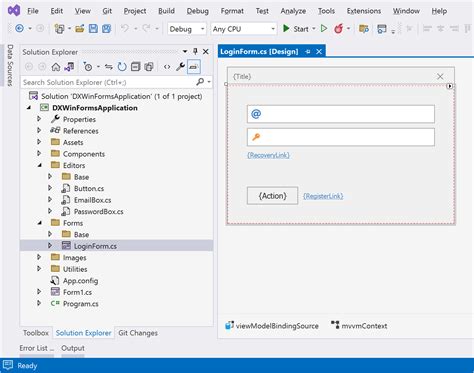474x373 pixels.
Task: Click the search magnifier in Solution Explorer
Action: pos(200,82)
